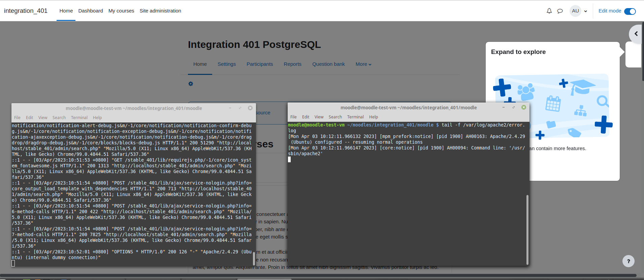Screen dimensions: 644x280
Task: Open Edit menu in right terminal window
Action: coord(306,117)
